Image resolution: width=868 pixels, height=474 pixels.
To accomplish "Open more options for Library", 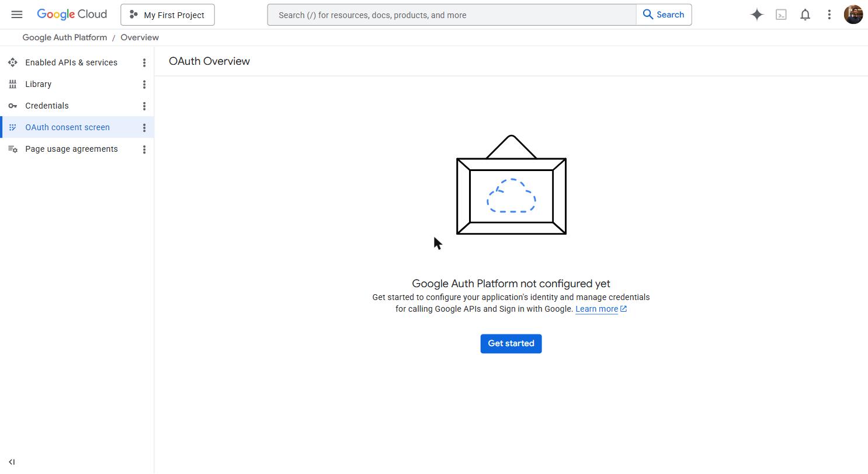I will (144, 84).
